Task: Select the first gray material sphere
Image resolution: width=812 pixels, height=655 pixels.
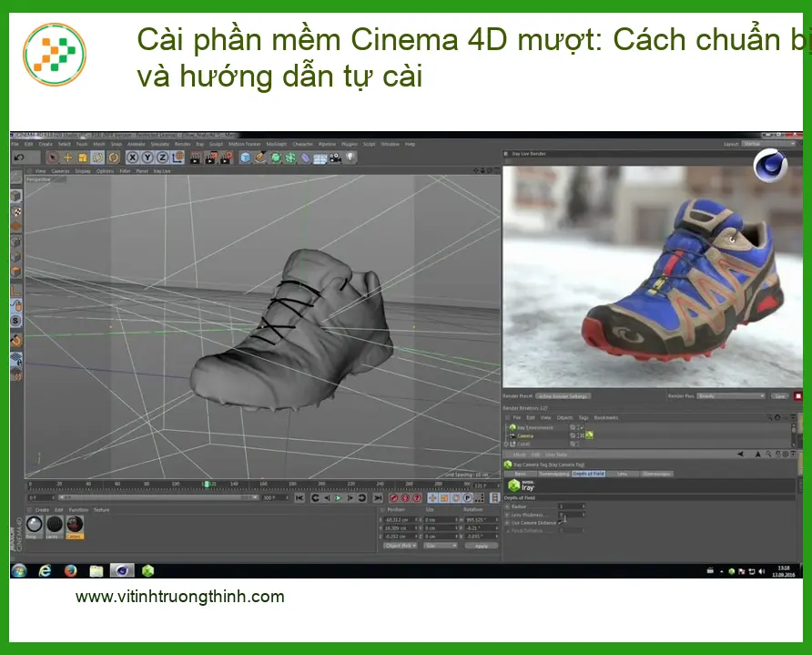Action: [35, 525]
